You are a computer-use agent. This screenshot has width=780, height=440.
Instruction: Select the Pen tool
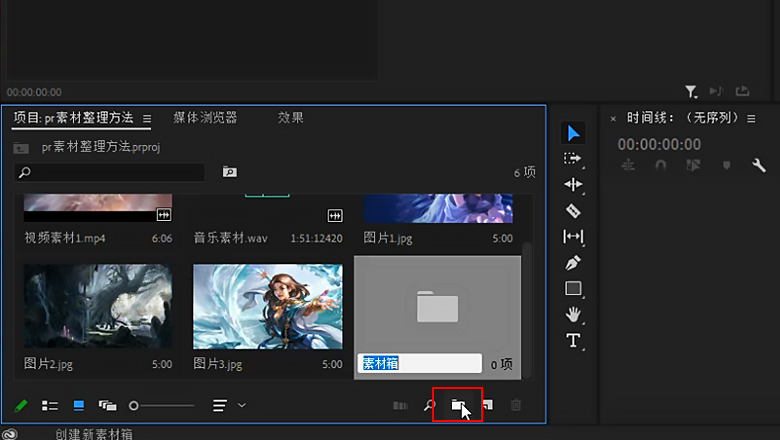[573, 263]
